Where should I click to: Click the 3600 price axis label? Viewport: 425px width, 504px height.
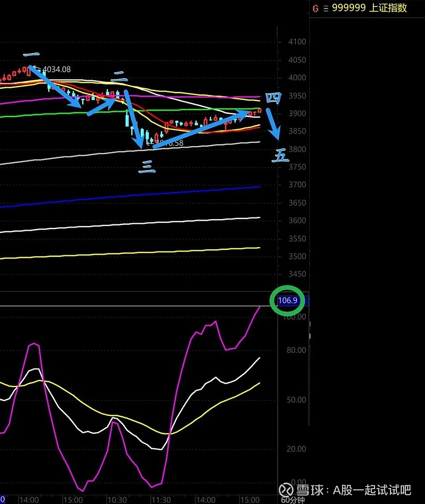tap(297, 221)
